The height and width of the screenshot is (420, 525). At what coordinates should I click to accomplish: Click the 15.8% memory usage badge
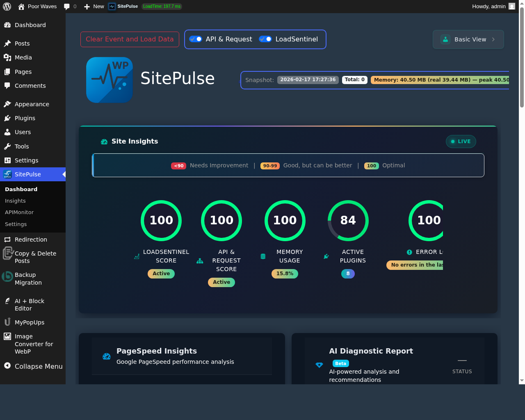pyautogui.click(x=285, y=274)
